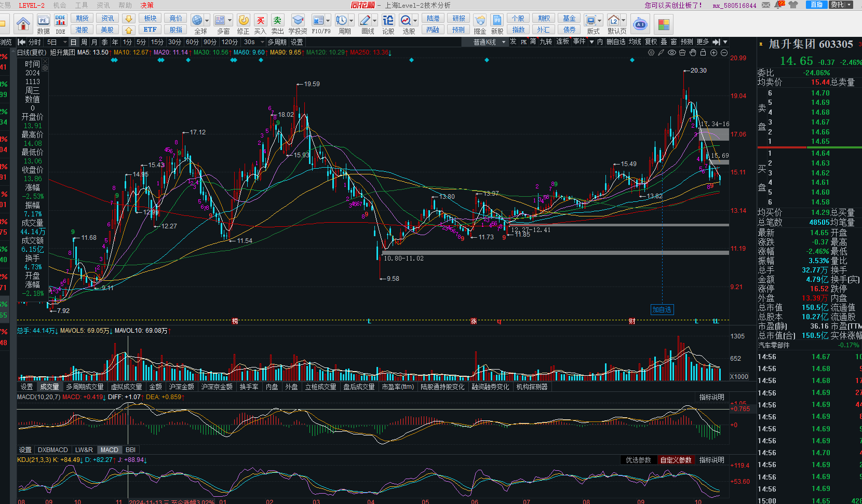Switch chart to 月 monthly period
862x504 pixels.
[94, 42]
